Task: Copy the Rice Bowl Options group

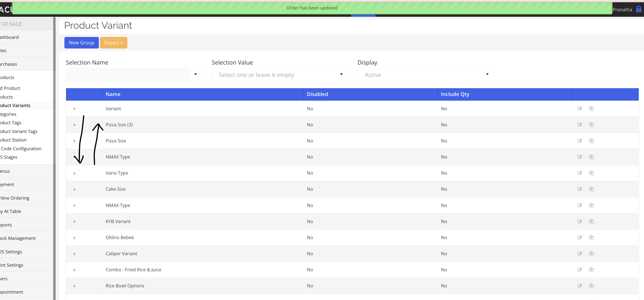Action: coord(591,286)
